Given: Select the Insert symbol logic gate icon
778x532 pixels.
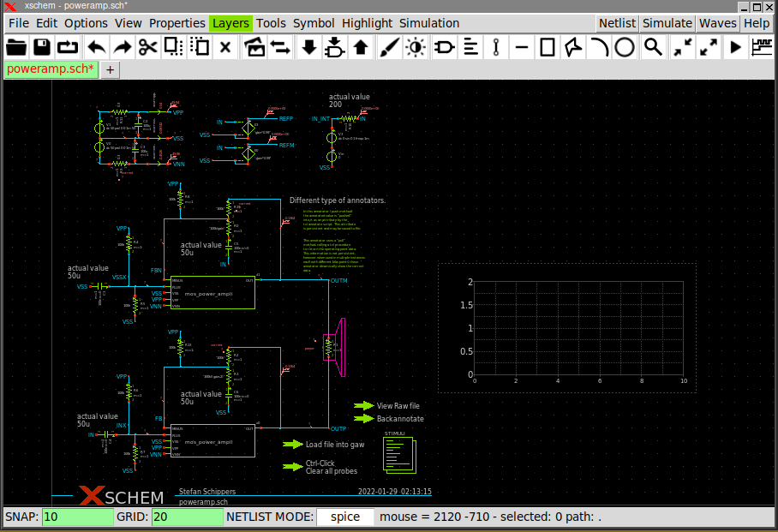Looking at the screenshot, I should point(444,47).
